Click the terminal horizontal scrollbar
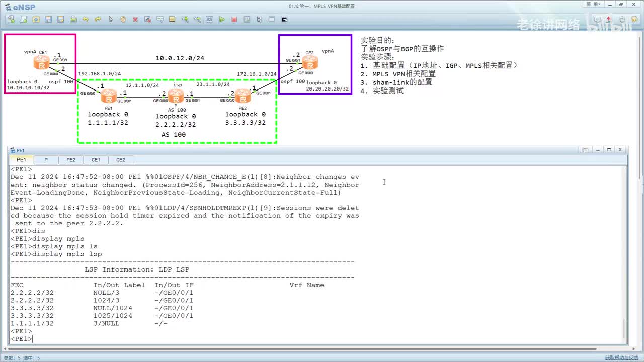This screenshot has width=644, height=362. pos(303,348)
